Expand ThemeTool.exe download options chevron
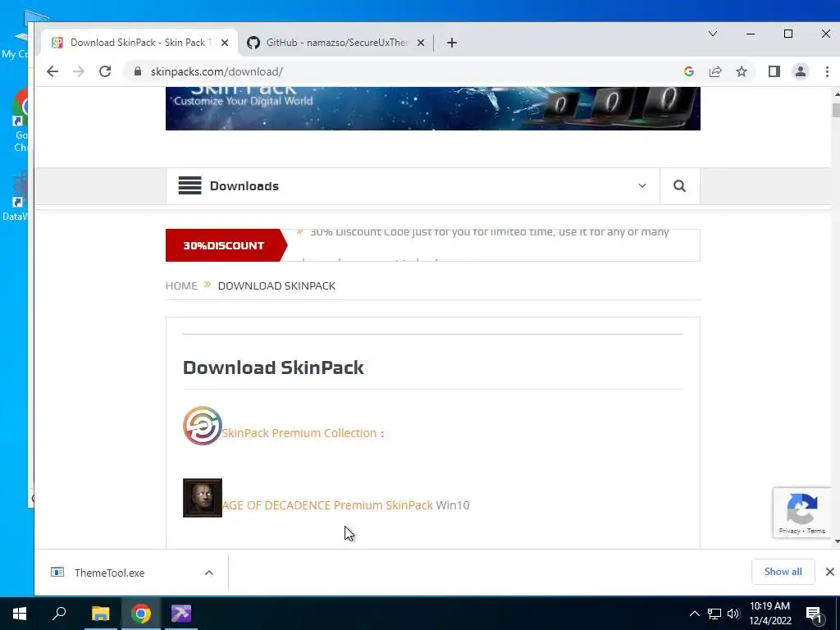Viewport: 840px width, 630px height. click(x=209, y=573)
